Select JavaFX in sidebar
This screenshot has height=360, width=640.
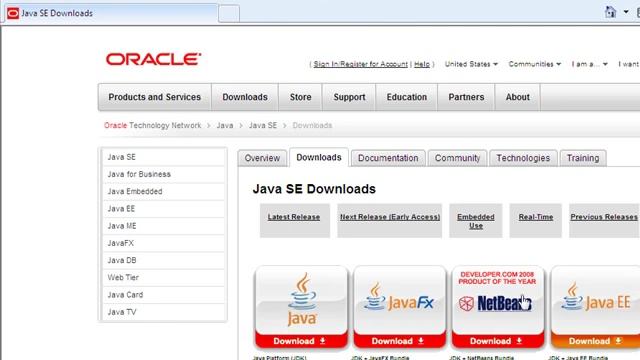pyautogui.click(x=163, y=243)
